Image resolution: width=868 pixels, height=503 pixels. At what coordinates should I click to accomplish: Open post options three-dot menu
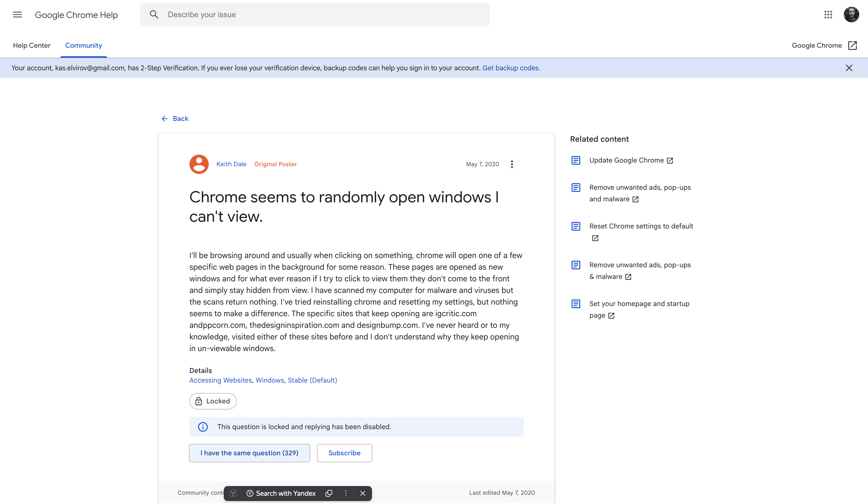pyautogui.click(x=512, y=164)
